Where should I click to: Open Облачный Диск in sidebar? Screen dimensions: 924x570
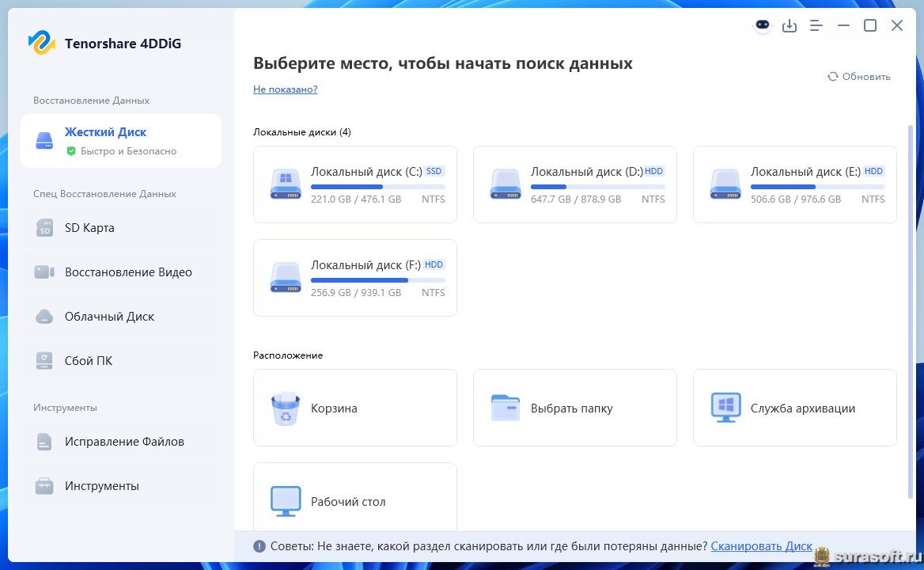(121, 317)
